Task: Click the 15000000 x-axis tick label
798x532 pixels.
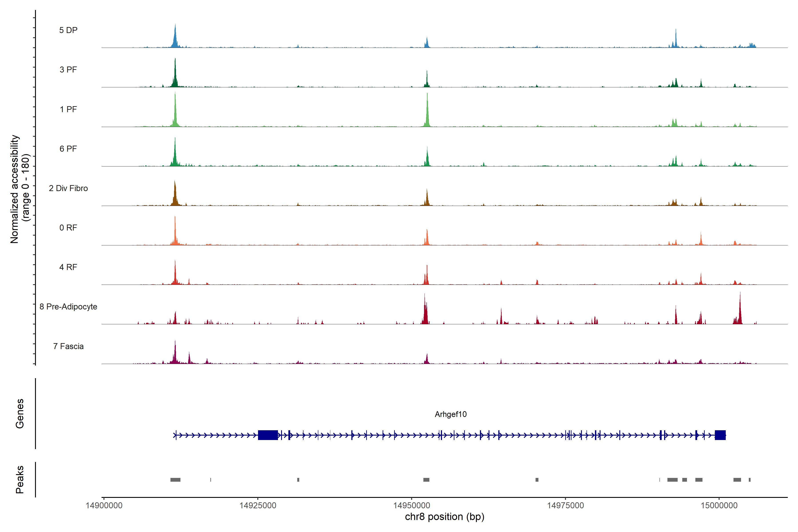Action: [x=719, y=506]
